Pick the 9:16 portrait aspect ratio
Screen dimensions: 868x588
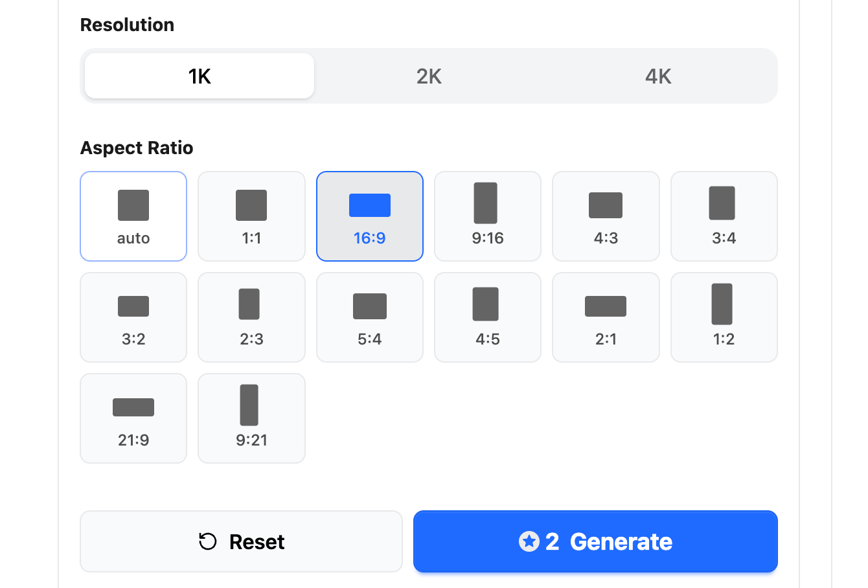488,216
